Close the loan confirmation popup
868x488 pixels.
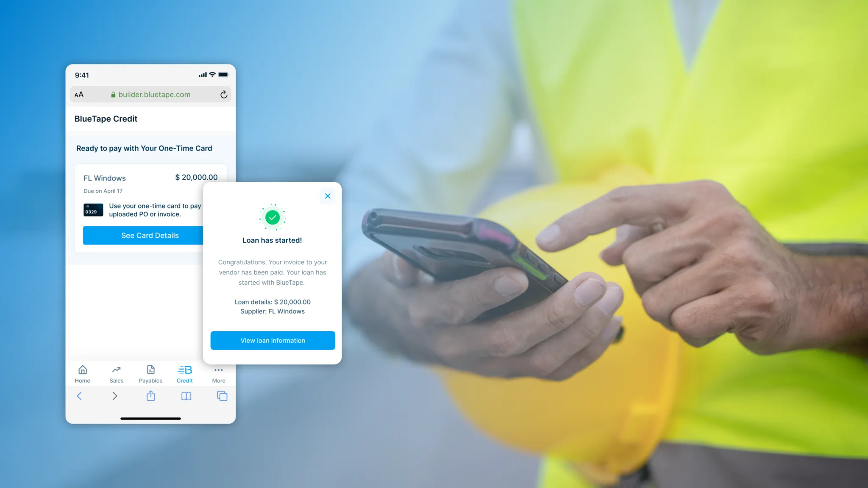pos(327,196)
